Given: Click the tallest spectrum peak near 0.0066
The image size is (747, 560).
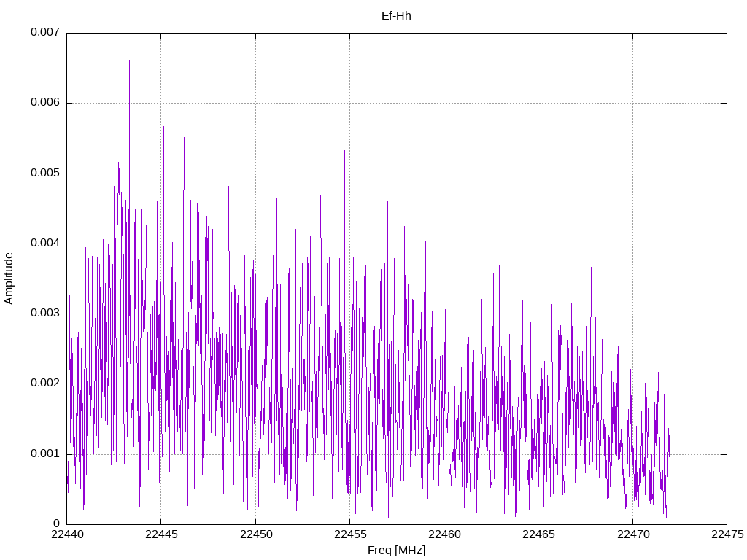Looking at the screenshot, I should [x=130, y=61].
